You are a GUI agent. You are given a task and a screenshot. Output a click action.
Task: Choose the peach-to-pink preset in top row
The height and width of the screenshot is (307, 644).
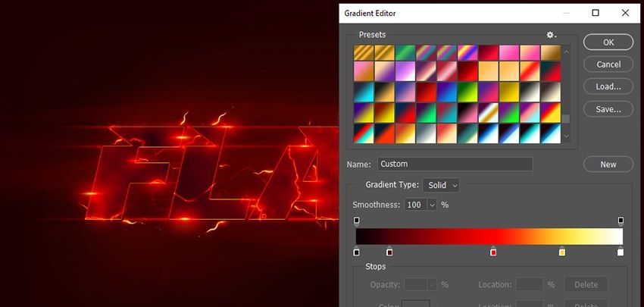(x=530, y=52)
